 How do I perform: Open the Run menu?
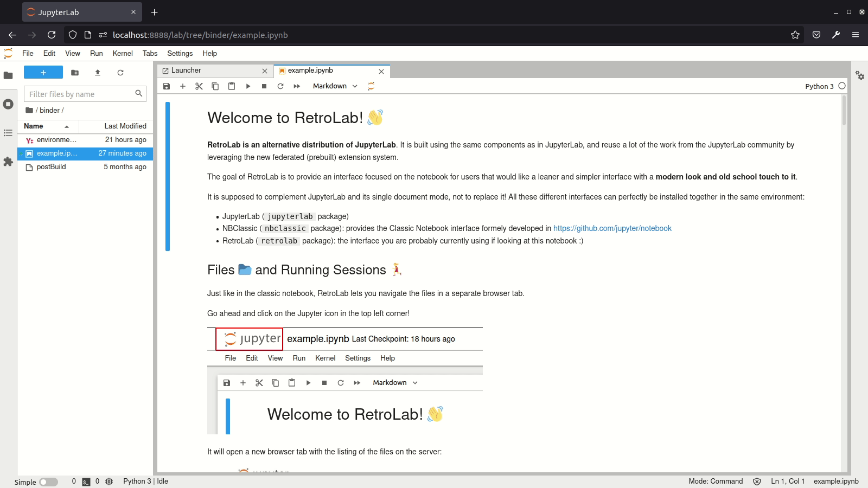97,53
